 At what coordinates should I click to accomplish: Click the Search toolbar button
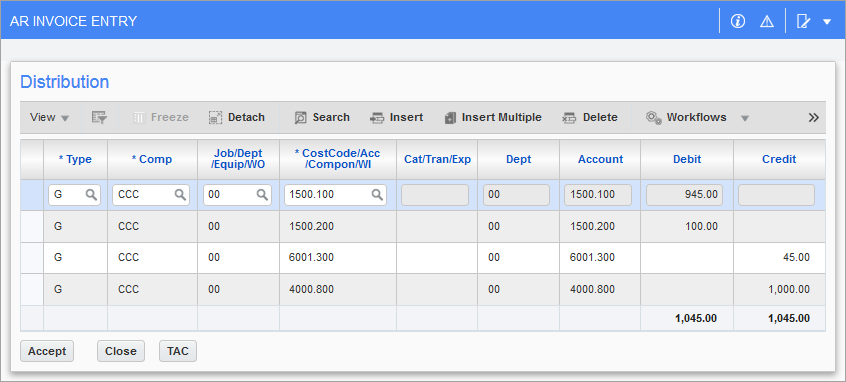coord(322,117)
